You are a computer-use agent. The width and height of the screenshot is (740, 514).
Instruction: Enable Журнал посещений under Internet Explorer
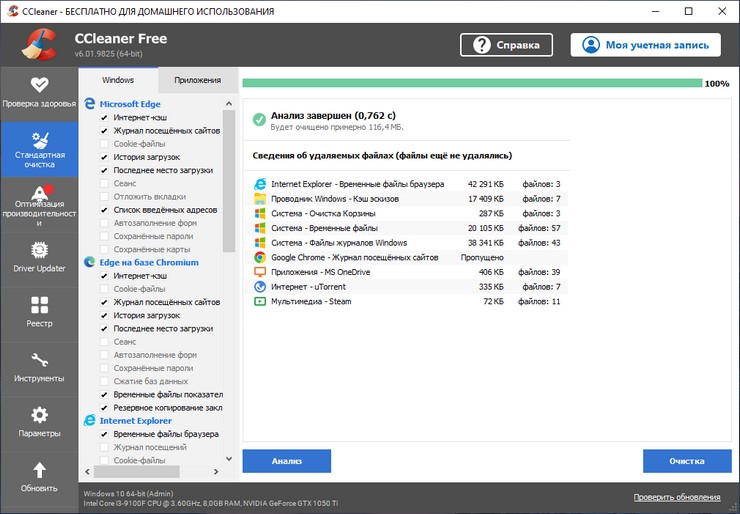pos(104,447)
